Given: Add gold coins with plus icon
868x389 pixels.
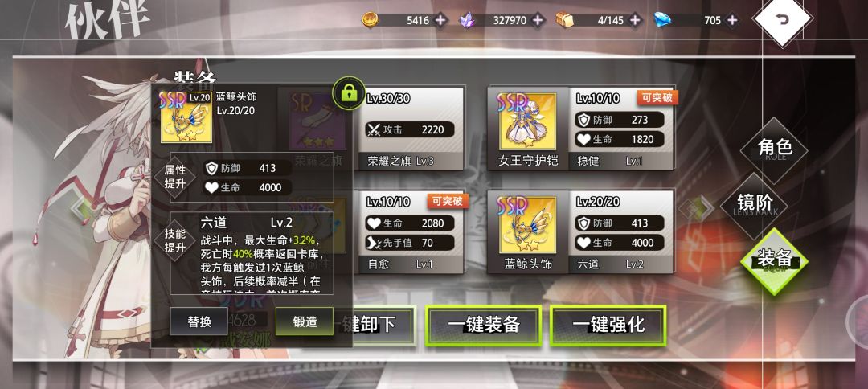Looking at the screenshot, I should coord(440,20).
